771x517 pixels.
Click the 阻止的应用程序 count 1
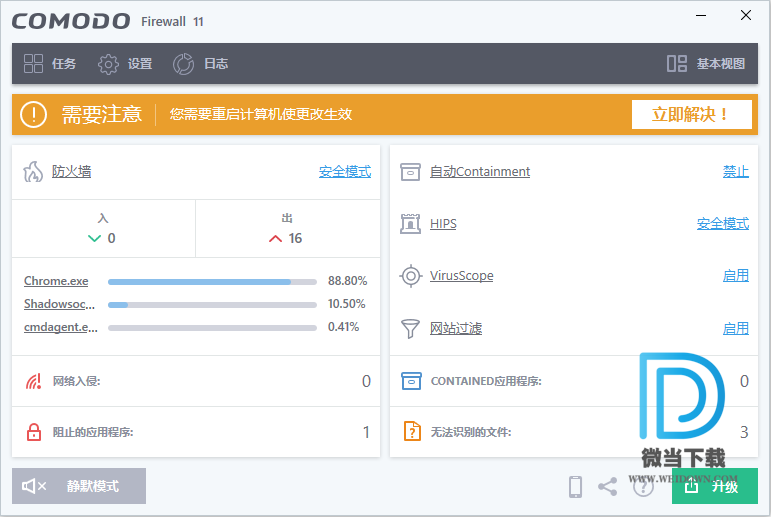click(x=366, y=432)
